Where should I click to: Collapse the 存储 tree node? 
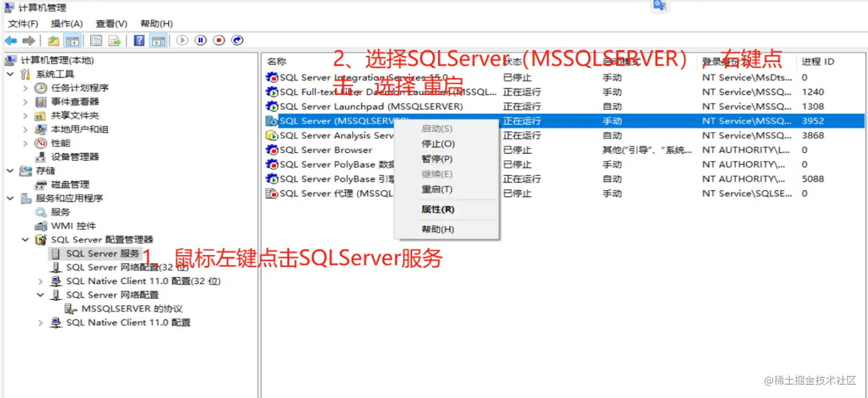(x=10, y=171)
